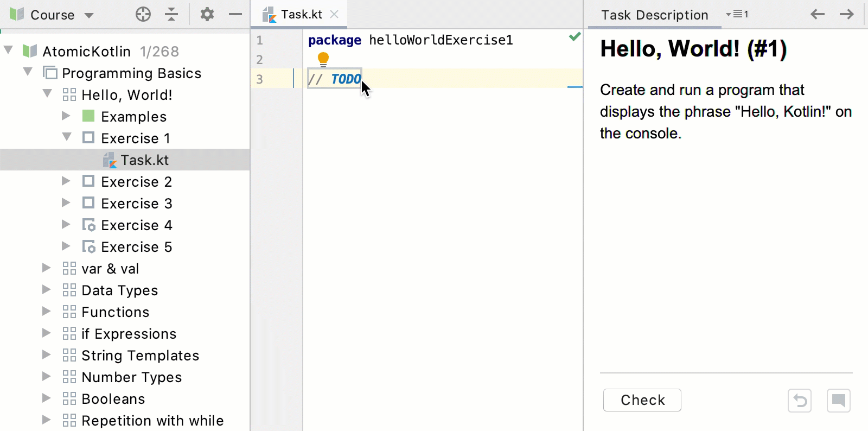This screenshot has height=431, width=868.
Task: Expand the Functions lesson
Action: [47, 311]
